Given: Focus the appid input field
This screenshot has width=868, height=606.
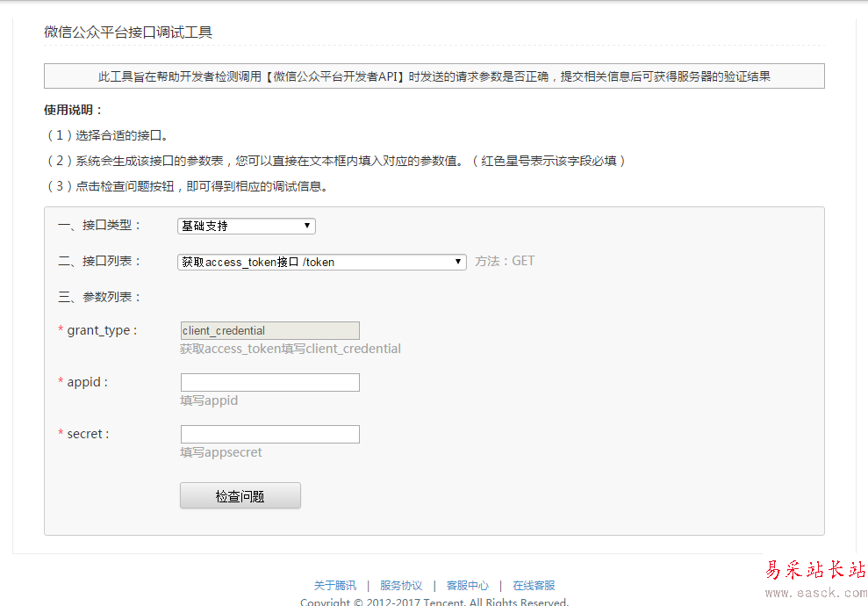Looking at the screenshot, I should tap(270, 382).
